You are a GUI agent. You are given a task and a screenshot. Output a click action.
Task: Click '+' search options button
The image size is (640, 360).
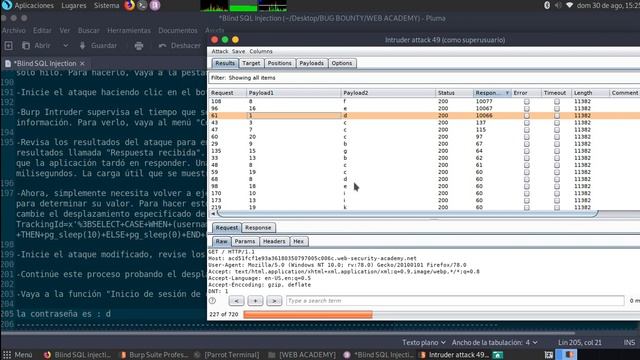255,301
